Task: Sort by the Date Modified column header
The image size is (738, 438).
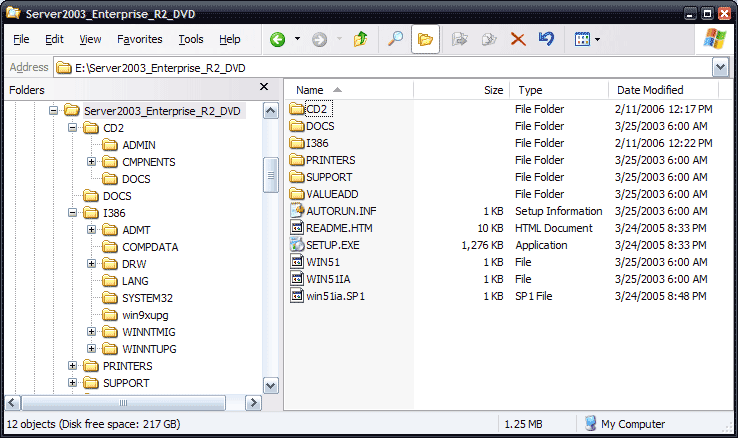Action: pos(650,90)
